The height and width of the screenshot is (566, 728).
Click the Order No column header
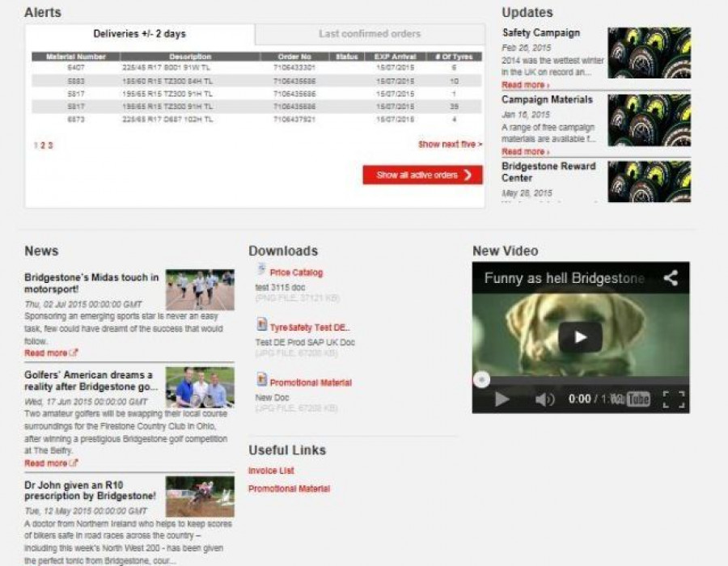(x=294, y=57)
